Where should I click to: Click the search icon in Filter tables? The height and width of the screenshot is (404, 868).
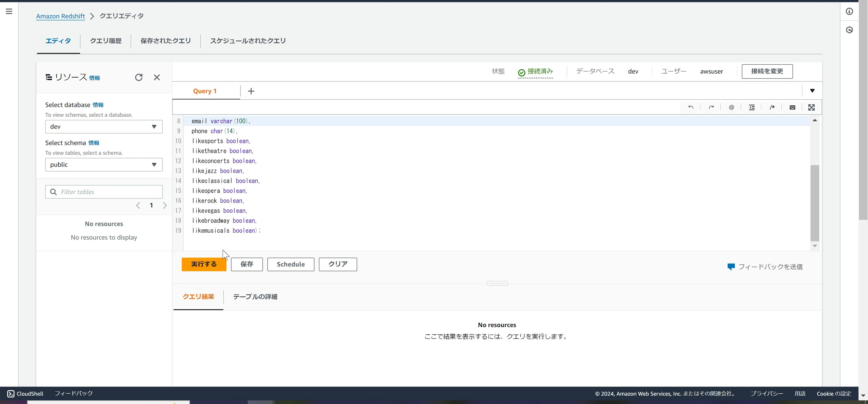click(53, 192)
